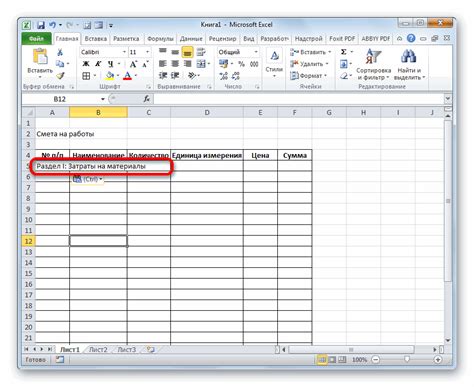Open the Формулы ribbon tab
The height and width of the screenshot is (387, 474).
[160, 39]
